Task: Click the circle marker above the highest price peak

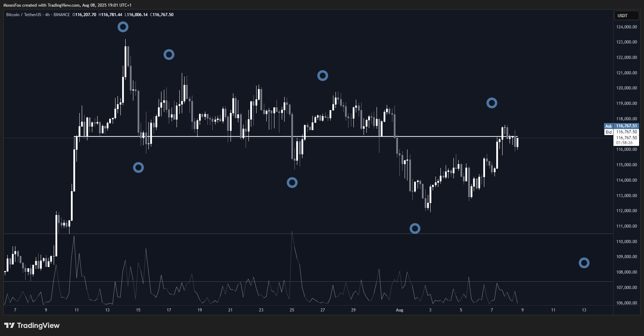Action: 123,27
